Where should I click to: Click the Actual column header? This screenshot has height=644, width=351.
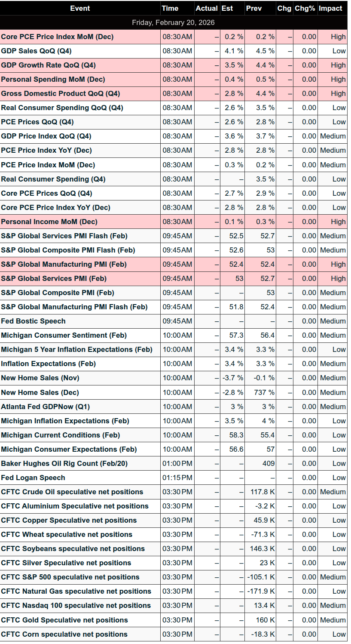click(x=206, y=8)
